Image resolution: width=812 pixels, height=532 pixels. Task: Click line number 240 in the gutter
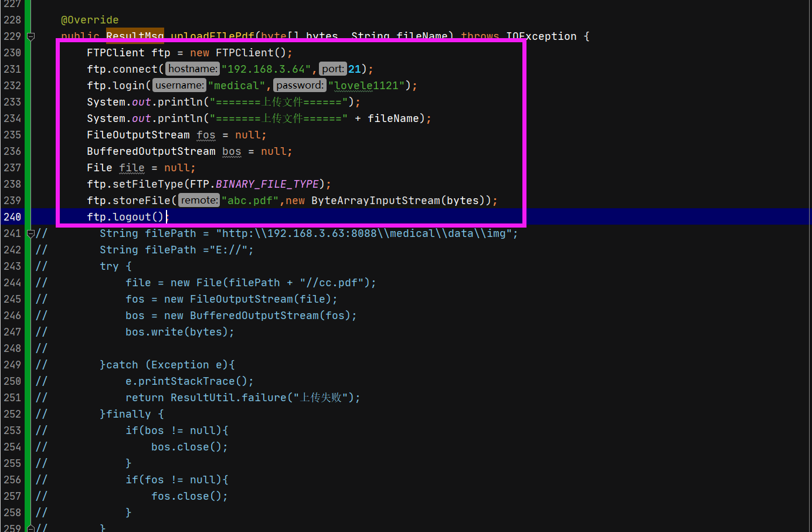(12, 217)
